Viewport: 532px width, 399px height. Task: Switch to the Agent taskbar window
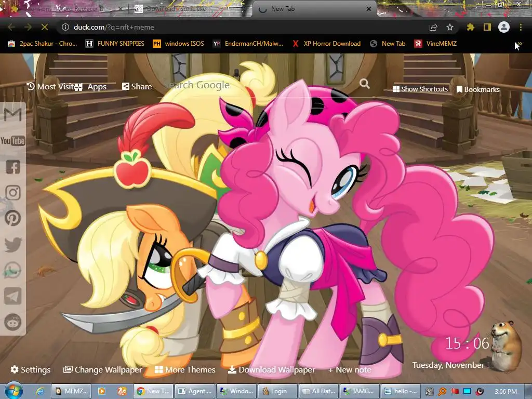tap(195, 391)
